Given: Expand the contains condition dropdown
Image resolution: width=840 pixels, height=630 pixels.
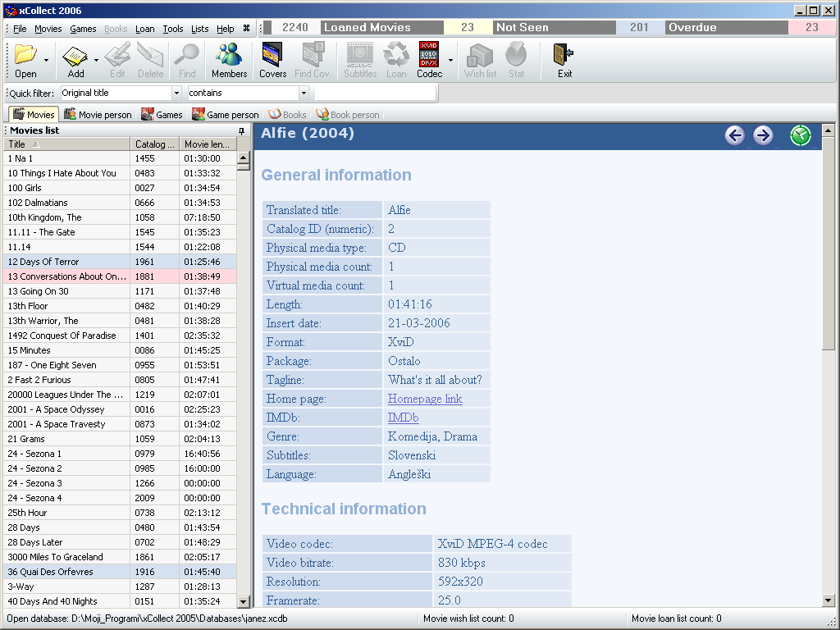Looking at the screenshot, I should (x=304, y=94).
